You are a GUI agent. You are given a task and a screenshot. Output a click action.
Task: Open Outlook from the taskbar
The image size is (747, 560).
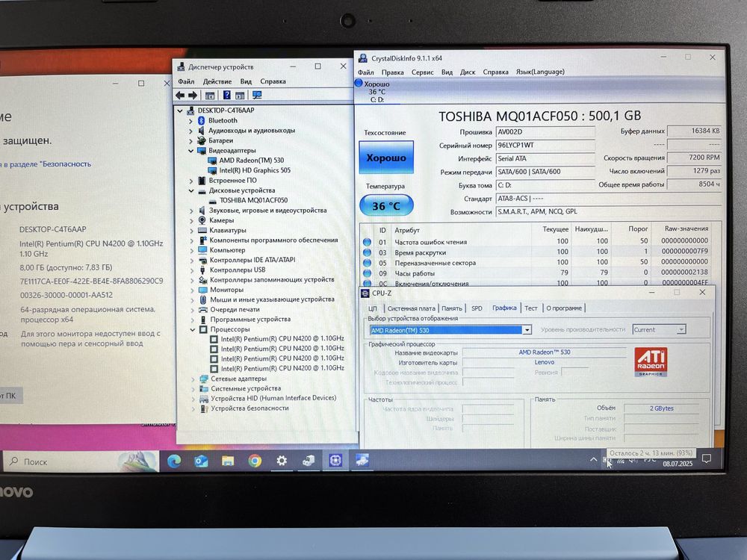pos(201,461)
